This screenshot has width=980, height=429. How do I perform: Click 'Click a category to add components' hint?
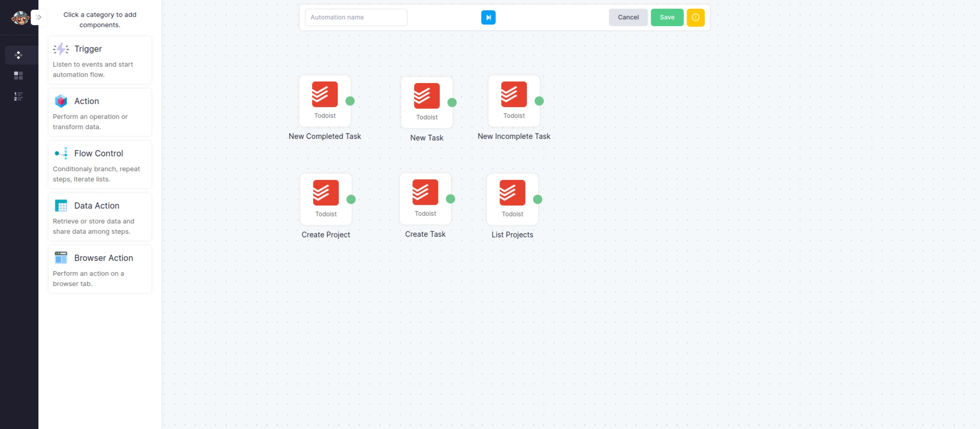(100, 19)
